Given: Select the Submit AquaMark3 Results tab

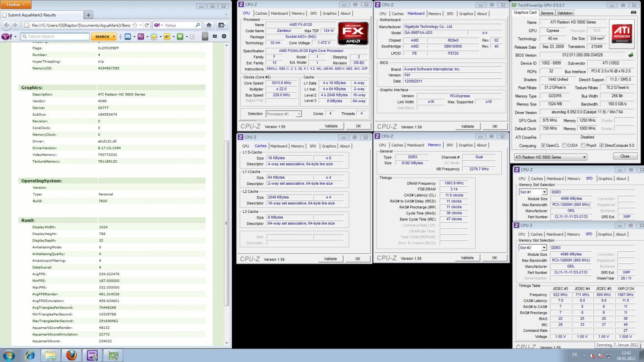Looking at the screenshot, I should tap(42, 15).
